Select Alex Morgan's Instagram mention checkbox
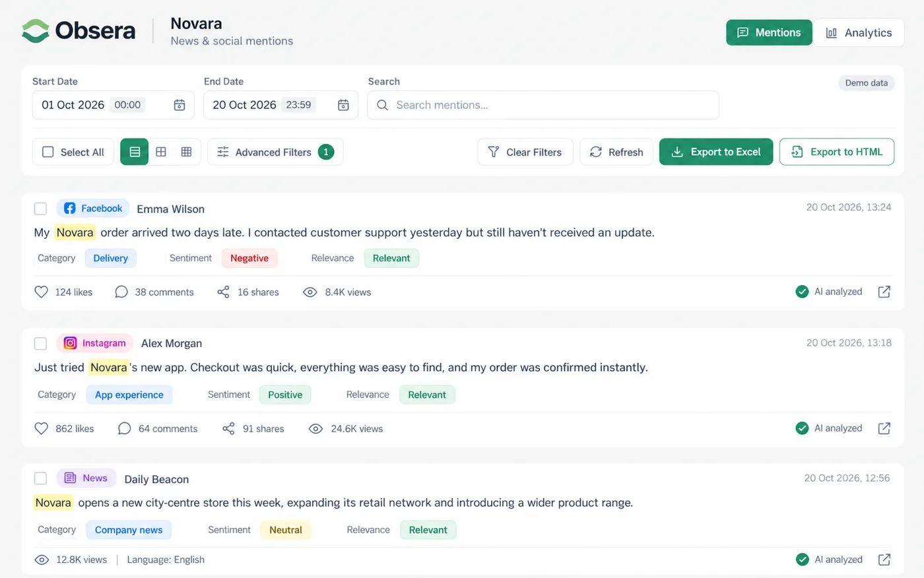Viewport: 924px width, 578px height. [x=40, y=343]
